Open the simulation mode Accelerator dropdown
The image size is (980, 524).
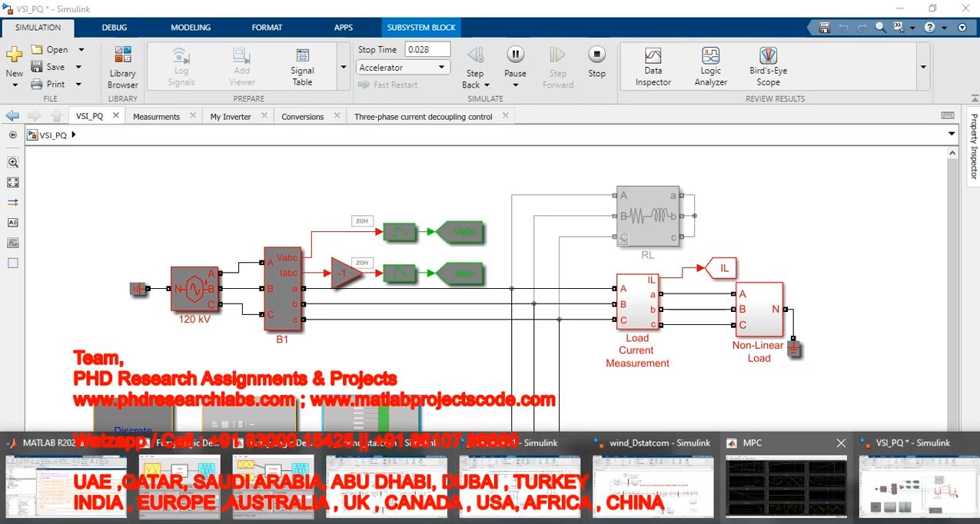click(x=403, y=68)
